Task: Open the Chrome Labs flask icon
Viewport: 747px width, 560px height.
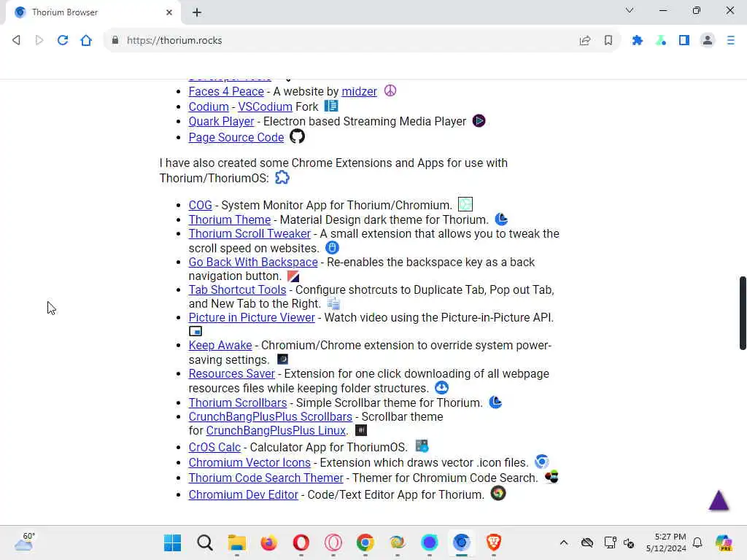Action: 661,41
